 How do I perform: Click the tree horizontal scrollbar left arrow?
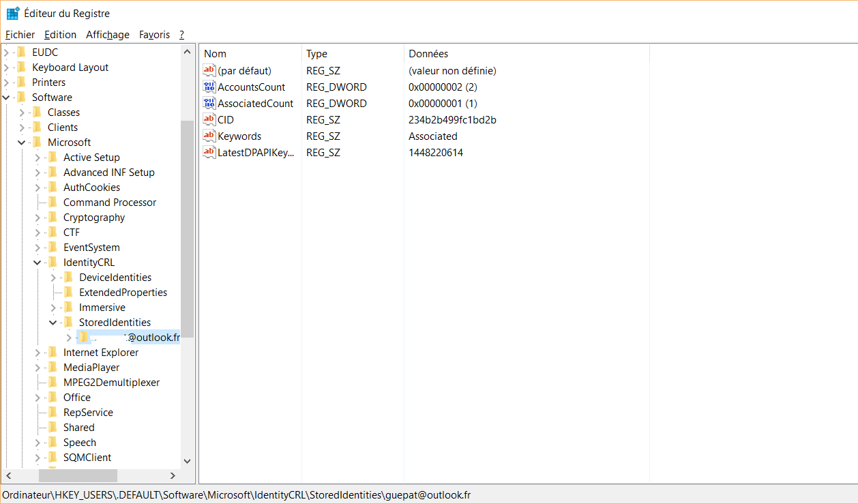coord(9,475)
